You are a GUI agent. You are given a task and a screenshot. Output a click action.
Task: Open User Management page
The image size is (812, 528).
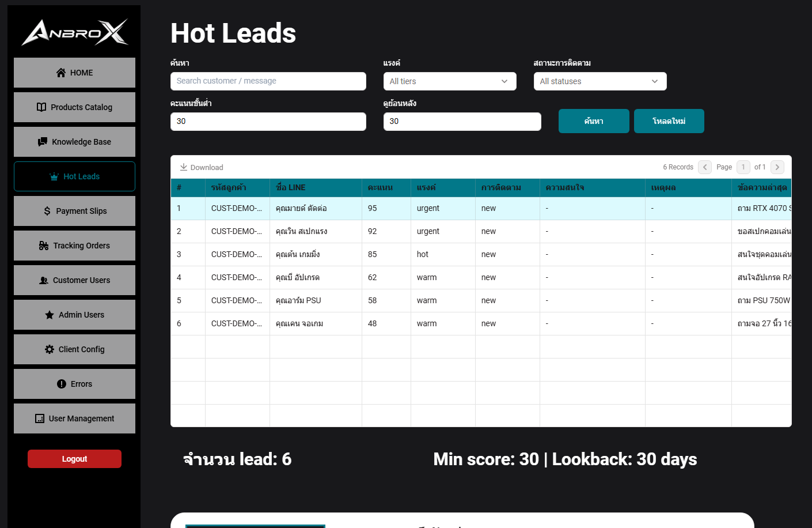[x=74, y=418]
